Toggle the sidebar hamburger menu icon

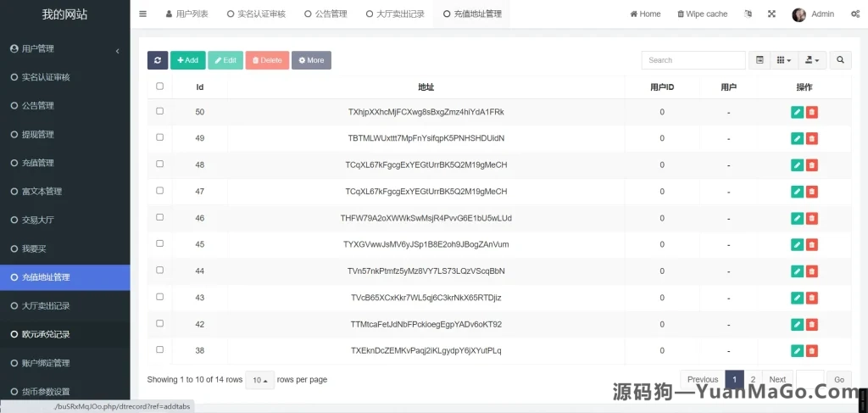(142, 14)
